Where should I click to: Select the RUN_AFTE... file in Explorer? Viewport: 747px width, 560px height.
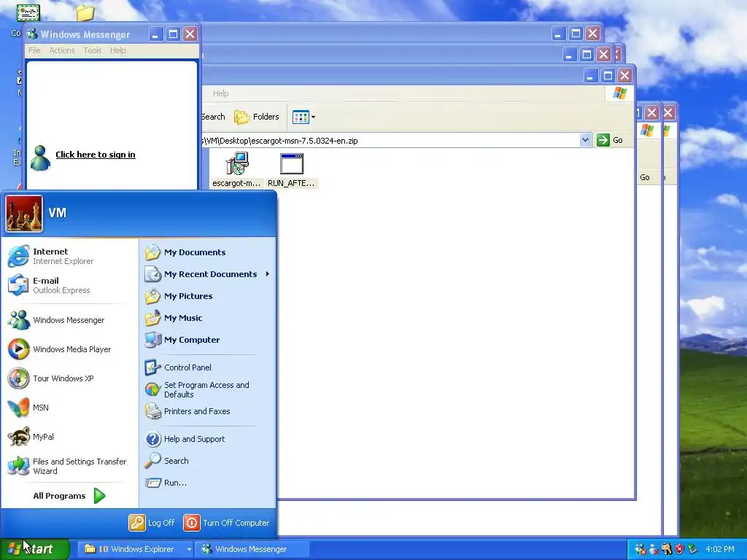tap(291, 169)
